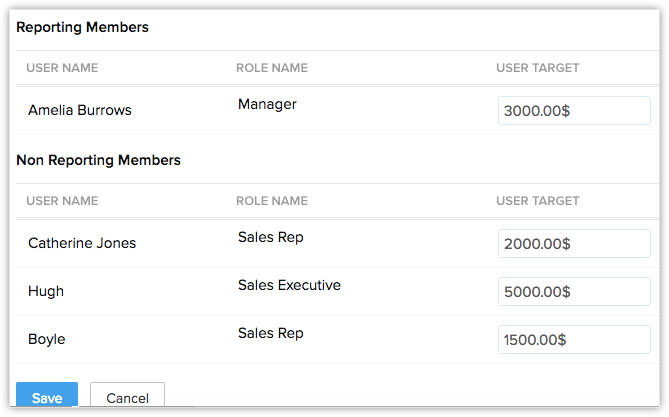Click the Save button

(47, 397)
